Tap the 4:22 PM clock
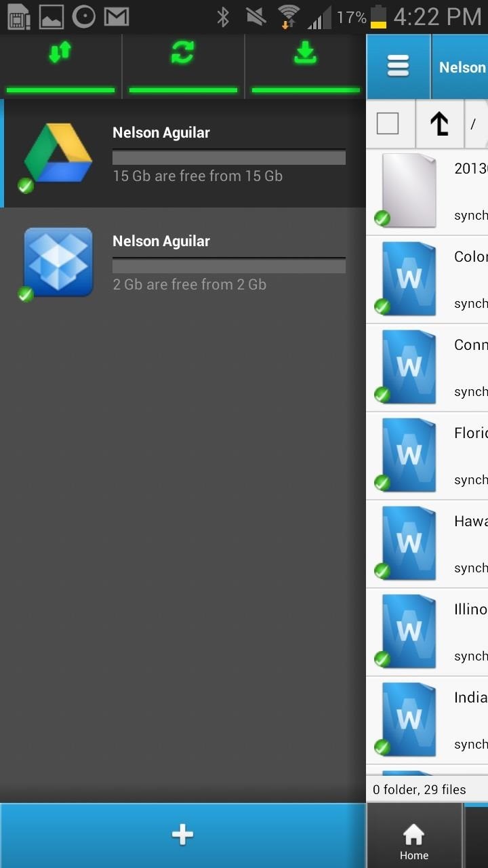Screen dimensions: 488x868 click(437, 17)
